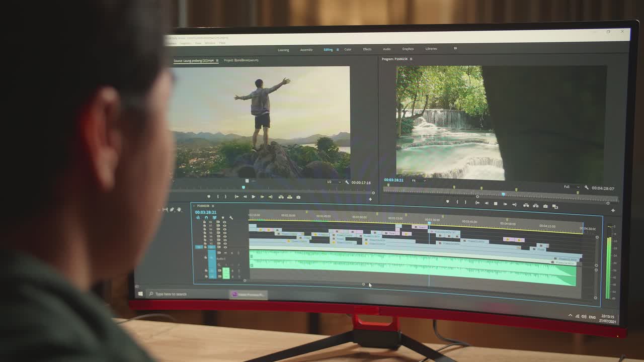Click the Insert icon below the Source monitor

[x=280, y=196]
